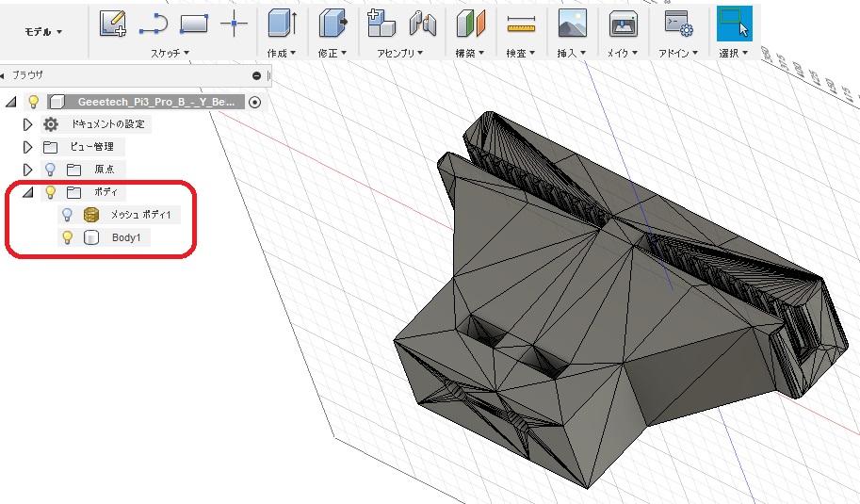Open the 選択 dropdown menu
The width and height of the screenshot is (860, 504).
(x=733, y=53)
